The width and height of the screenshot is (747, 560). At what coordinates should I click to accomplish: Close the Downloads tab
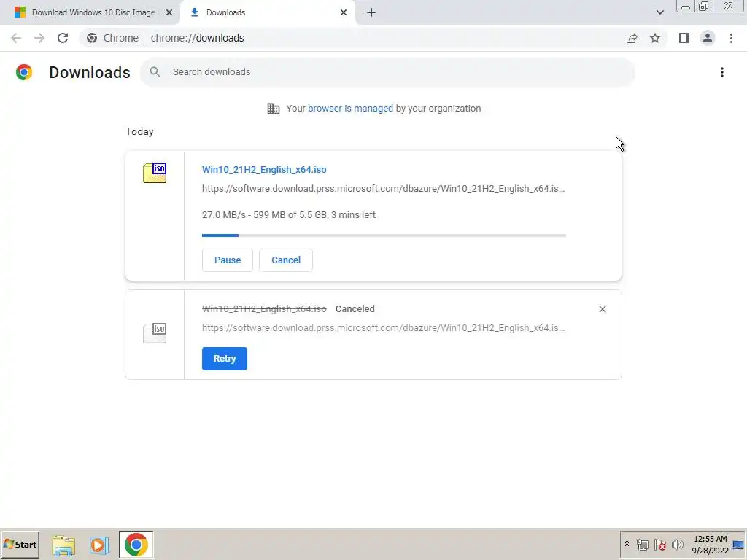coord(344,12)
